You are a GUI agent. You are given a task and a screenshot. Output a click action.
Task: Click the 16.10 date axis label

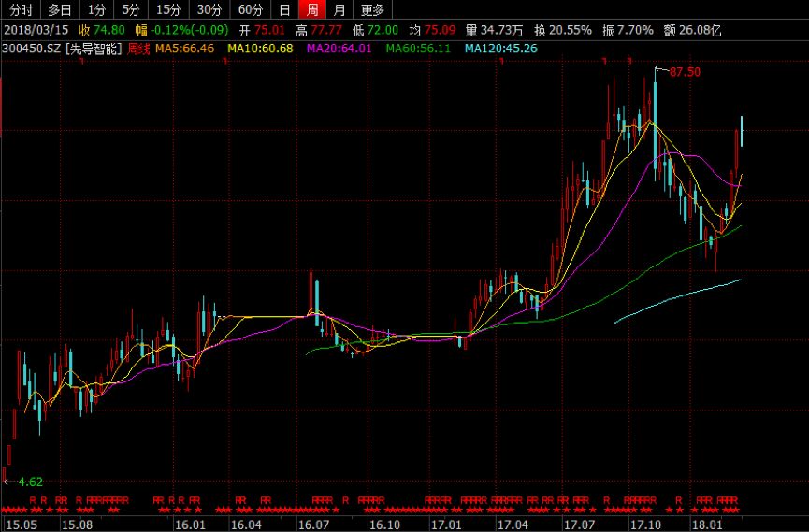385,525
